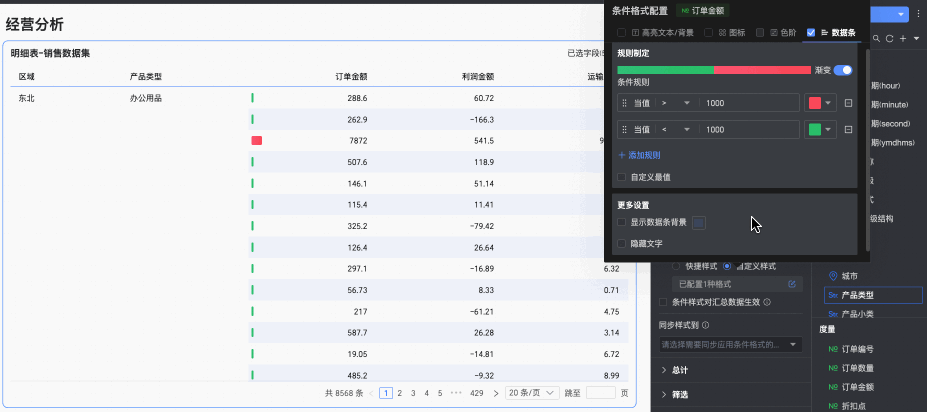
Task: Open the 同步样式到 selection dropdown
Action: pyautogui.click(x=731, y=345)
